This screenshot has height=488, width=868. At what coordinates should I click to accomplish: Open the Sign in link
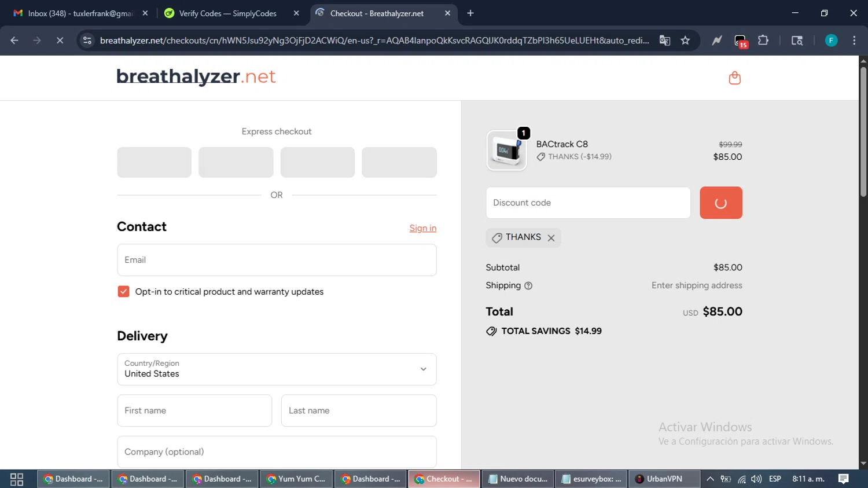coord(423,228)
